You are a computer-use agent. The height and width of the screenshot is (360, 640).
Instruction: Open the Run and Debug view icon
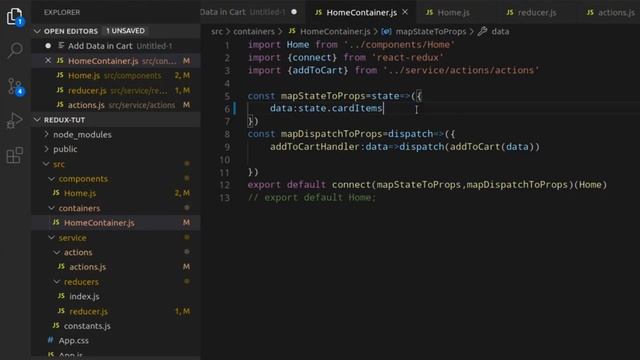pyautogui.click(x=15, y=120)
